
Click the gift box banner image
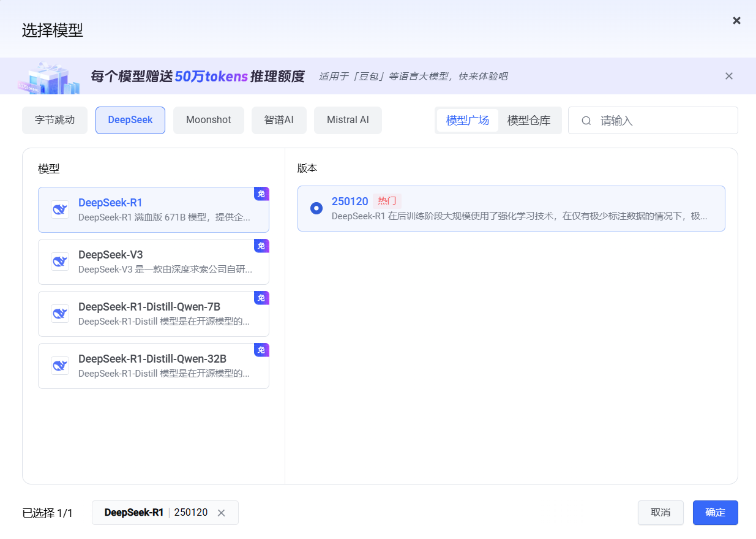pyautogui.click(x=49, y=77)
